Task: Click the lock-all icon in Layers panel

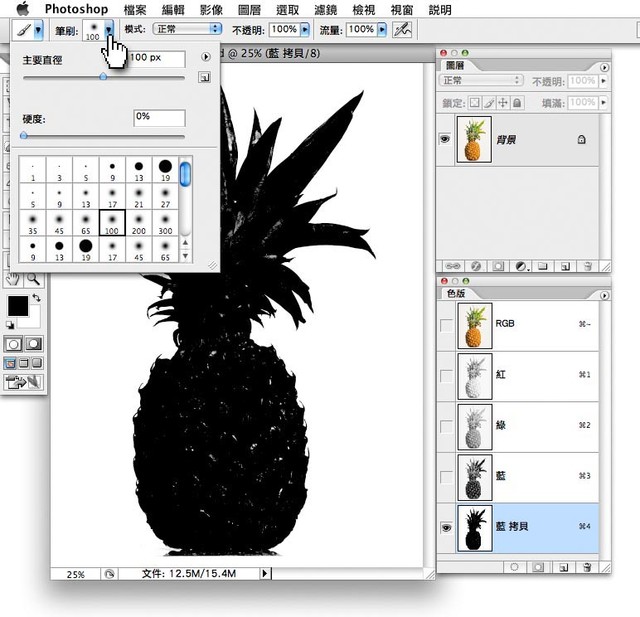Action: (x=517, y=102)
